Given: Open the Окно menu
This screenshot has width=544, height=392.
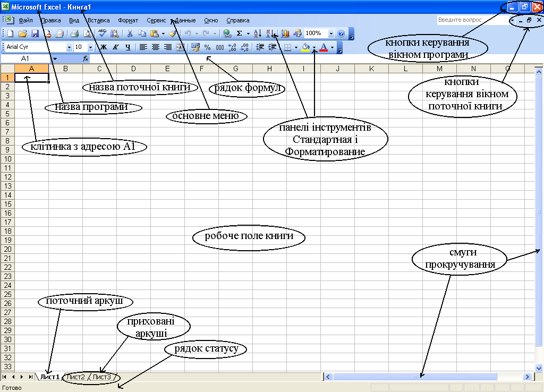Looking at the screenshot, I should (211, 20).
